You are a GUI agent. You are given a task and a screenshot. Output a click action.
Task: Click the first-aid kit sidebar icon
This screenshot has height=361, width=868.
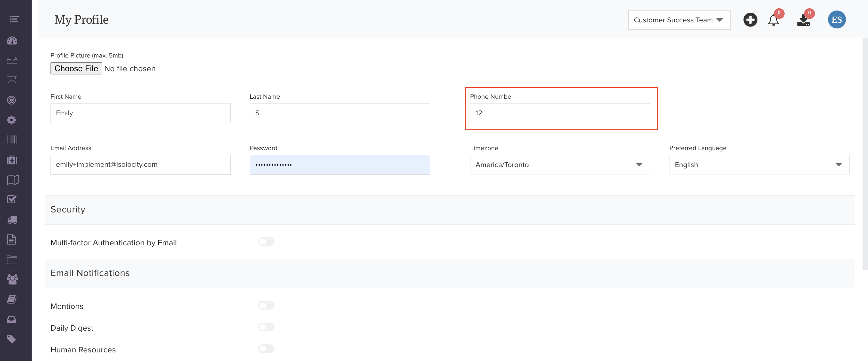click(x=12, y=160)
